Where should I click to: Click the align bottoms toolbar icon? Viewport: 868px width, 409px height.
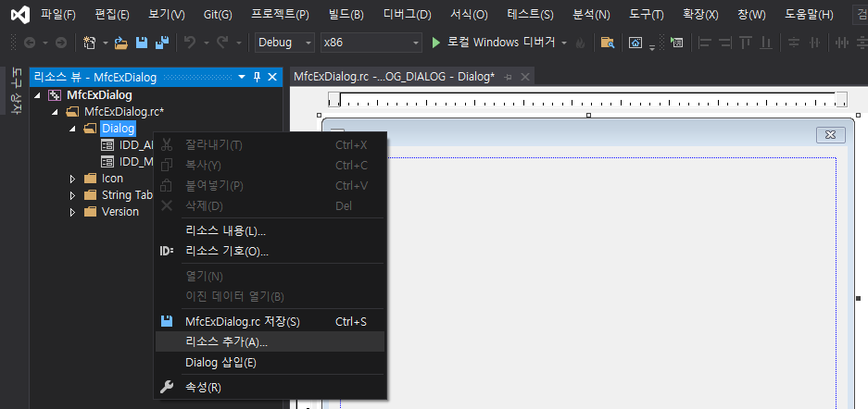(x=766, y=43)
